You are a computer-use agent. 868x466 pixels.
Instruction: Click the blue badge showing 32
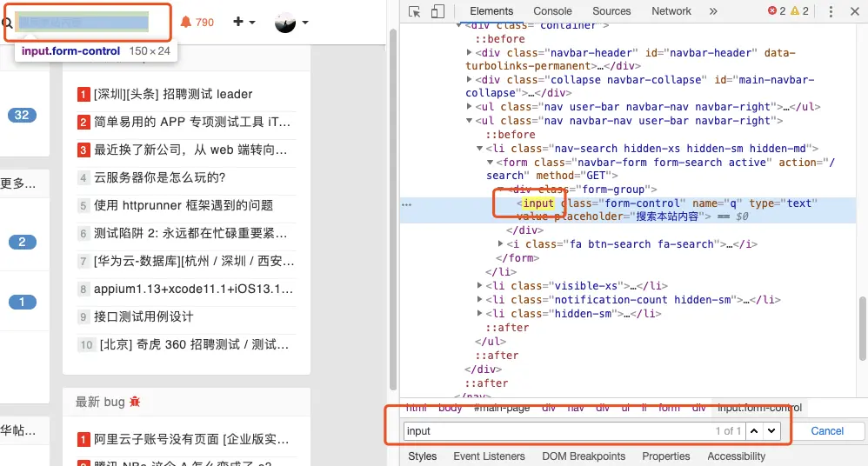click(x=22, y=115)
